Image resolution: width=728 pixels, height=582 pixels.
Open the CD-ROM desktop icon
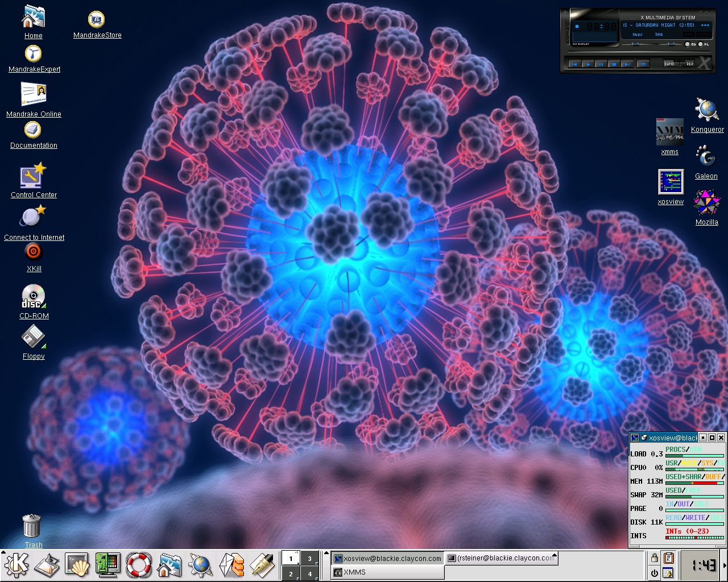pos(34,301)
